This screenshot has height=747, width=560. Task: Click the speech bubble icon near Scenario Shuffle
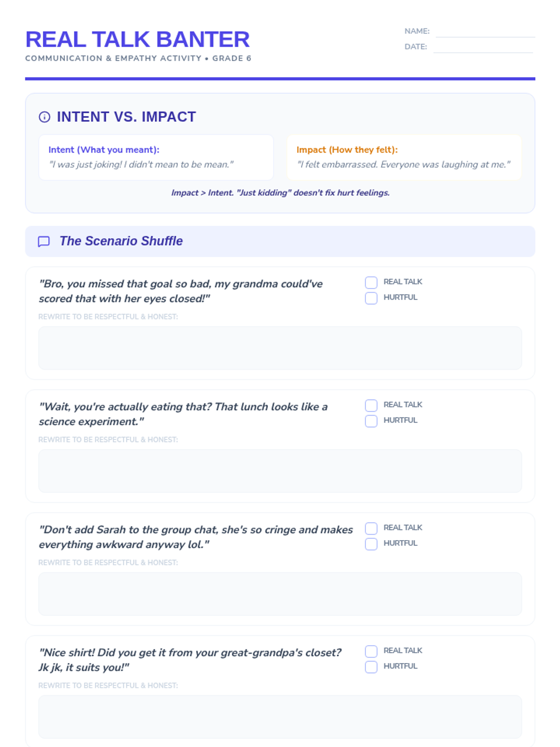click(x=44, y=241)
